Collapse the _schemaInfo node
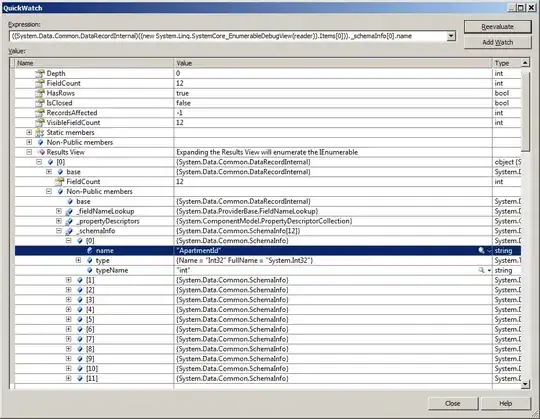 59,231
